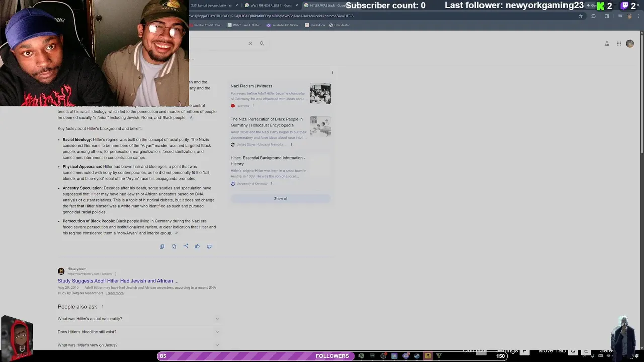The width and height of the screenshot is (644, 362).
Task: Open 'Hitler: Essential Background Information' source
Action: pyautogui.click(x=268, y=161)
